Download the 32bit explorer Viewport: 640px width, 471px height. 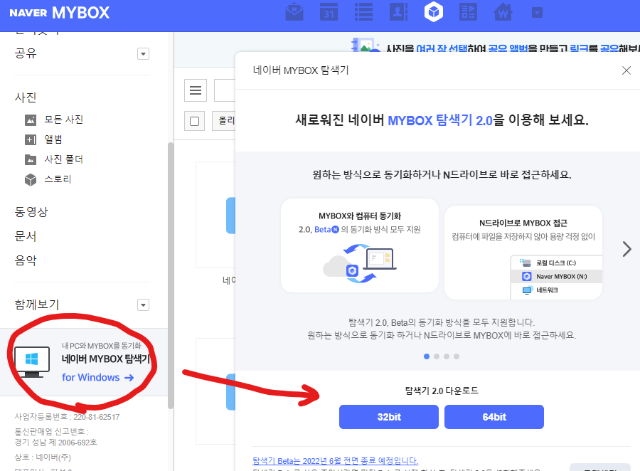tap(389, 417)
